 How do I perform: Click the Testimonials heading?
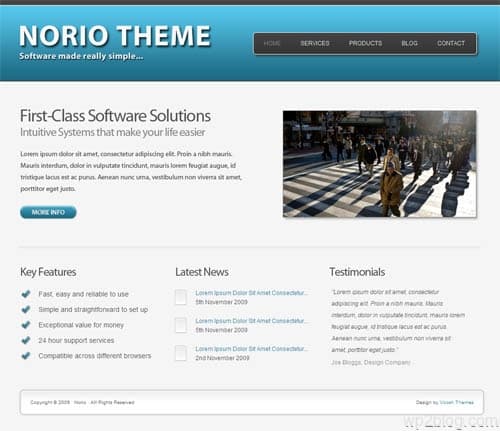coord(357,272)
